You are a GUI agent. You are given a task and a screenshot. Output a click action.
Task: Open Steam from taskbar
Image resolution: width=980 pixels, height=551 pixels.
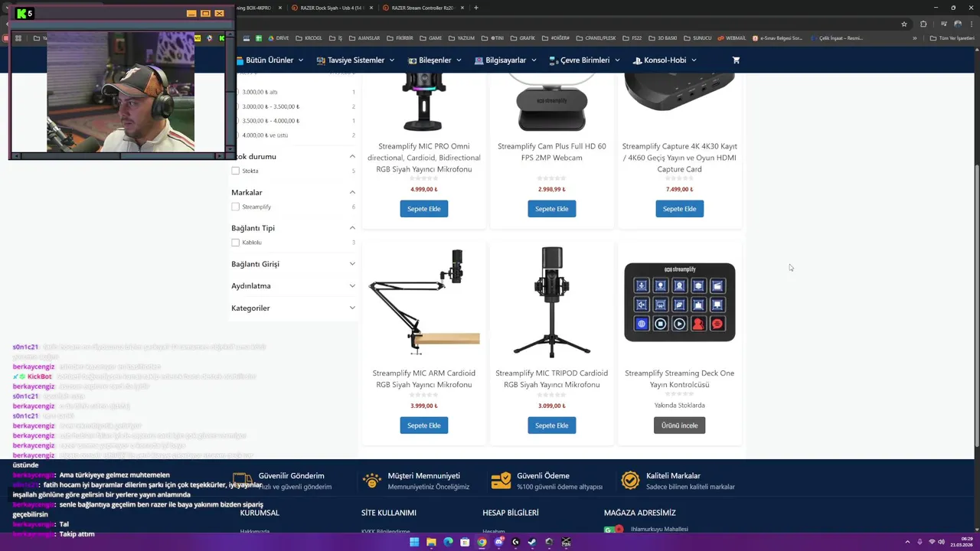[532, 542]
